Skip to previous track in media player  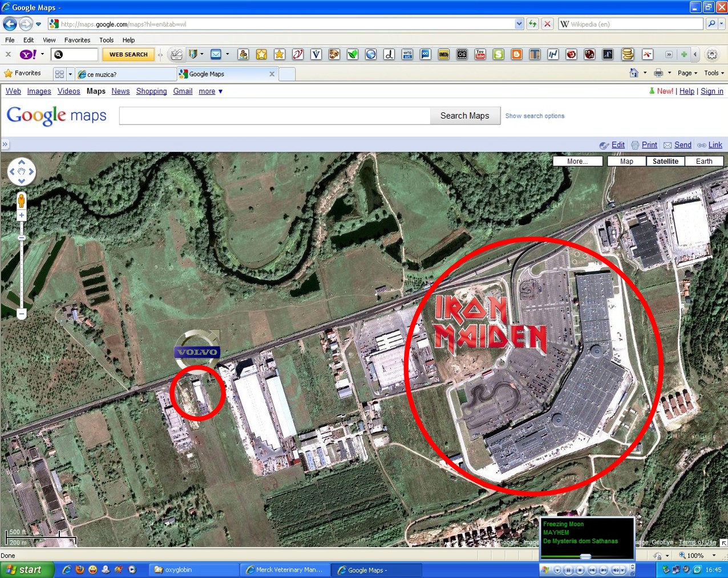(x=593, y=570)
